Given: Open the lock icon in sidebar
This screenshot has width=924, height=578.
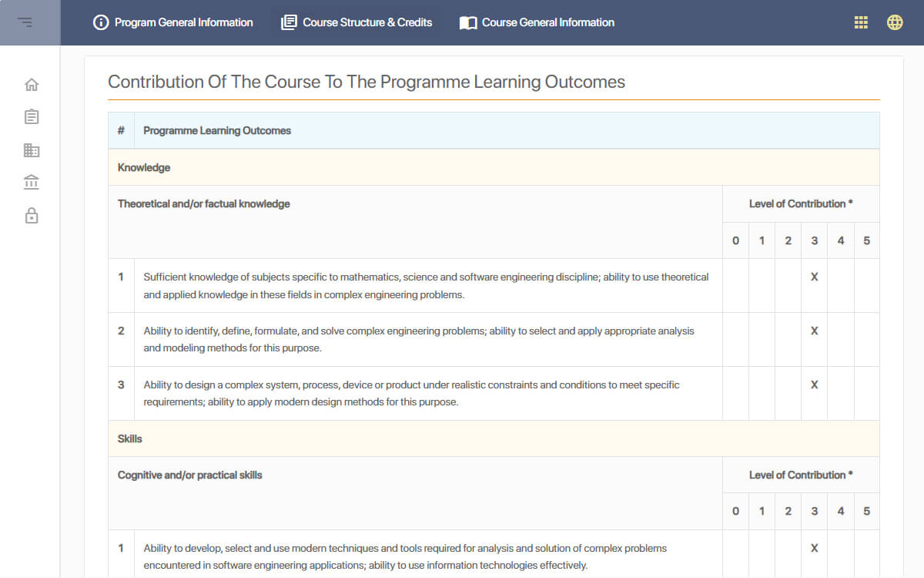Looking at the screenshot, I should coord(32,215).
